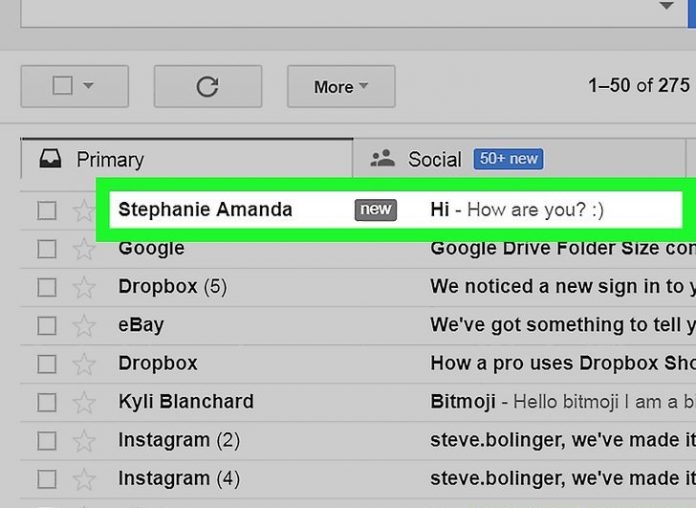
Task: Check the box beside Kyli Blanchard's email
Action: point(47,403)
